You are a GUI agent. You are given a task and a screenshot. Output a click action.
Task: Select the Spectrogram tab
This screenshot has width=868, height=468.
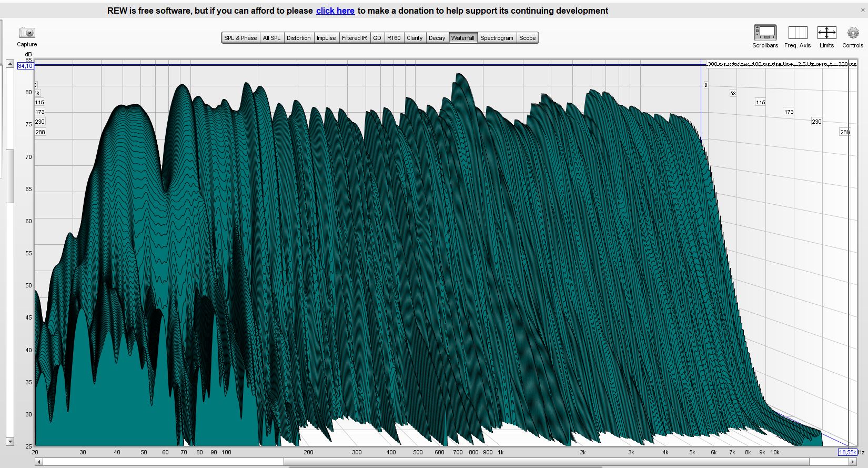point(497,38)
